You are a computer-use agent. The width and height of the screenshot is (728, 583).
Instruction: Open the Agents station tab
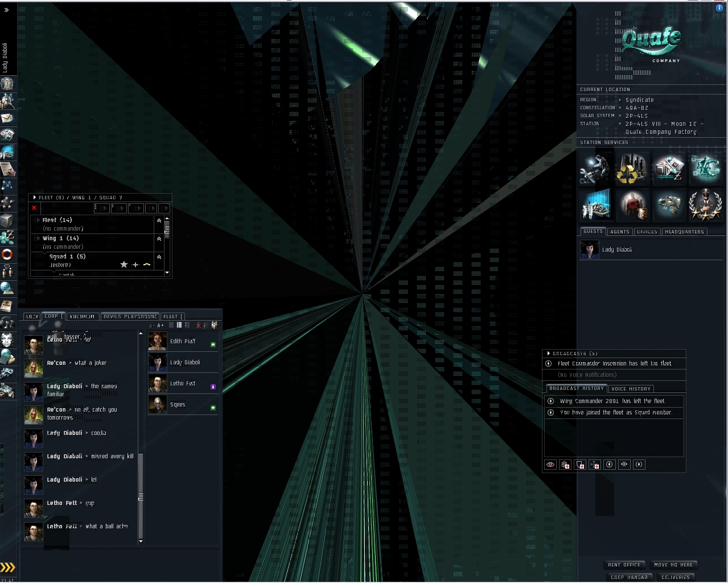click(619, 232)
